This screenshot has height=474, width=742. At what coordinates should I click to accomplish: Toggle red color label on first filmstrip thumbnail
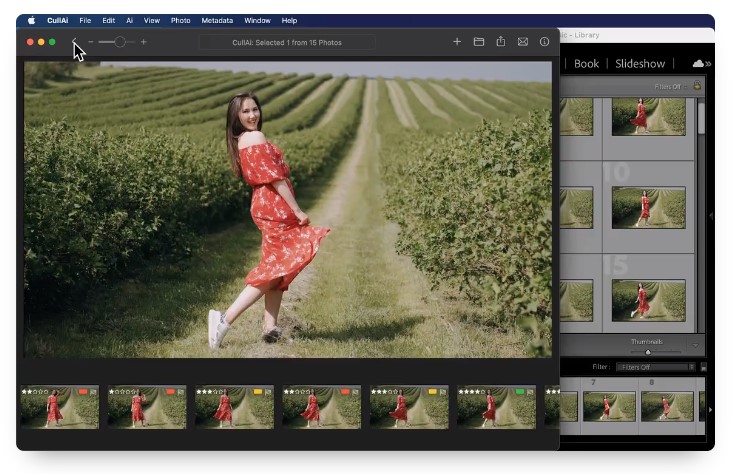pos(82,392)
